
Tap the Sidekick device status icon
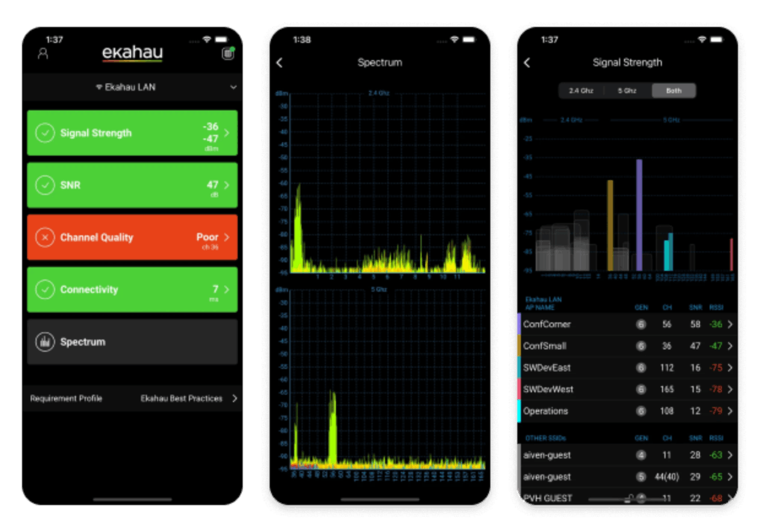[x=227, y=53]
